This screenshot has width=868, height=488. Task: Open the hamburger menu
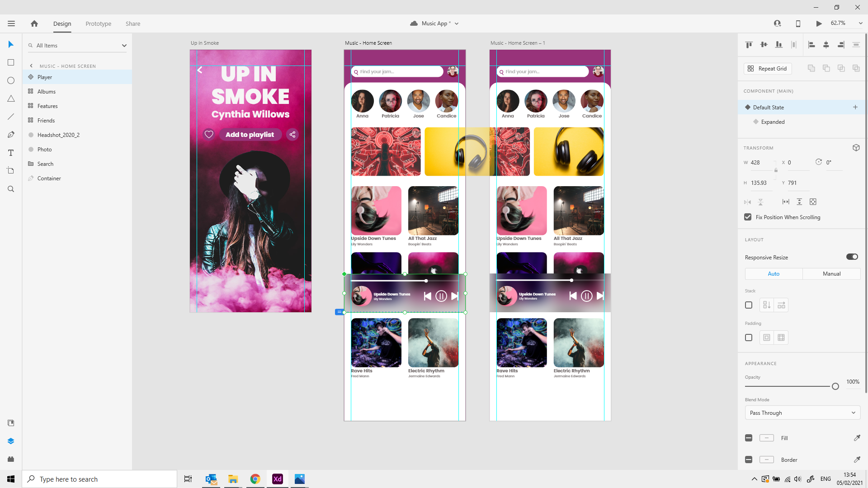(x=11, y=23)
